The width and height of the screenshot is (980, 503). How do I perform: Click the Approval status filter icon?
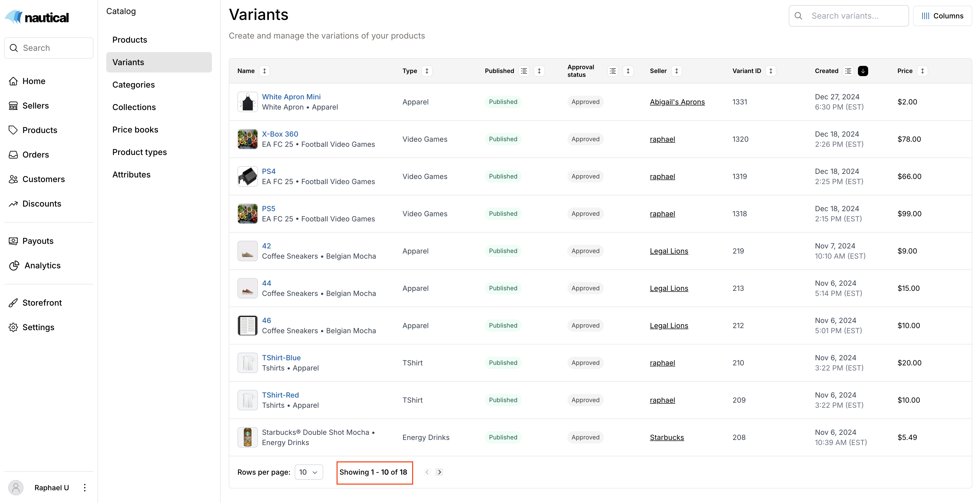613,70
